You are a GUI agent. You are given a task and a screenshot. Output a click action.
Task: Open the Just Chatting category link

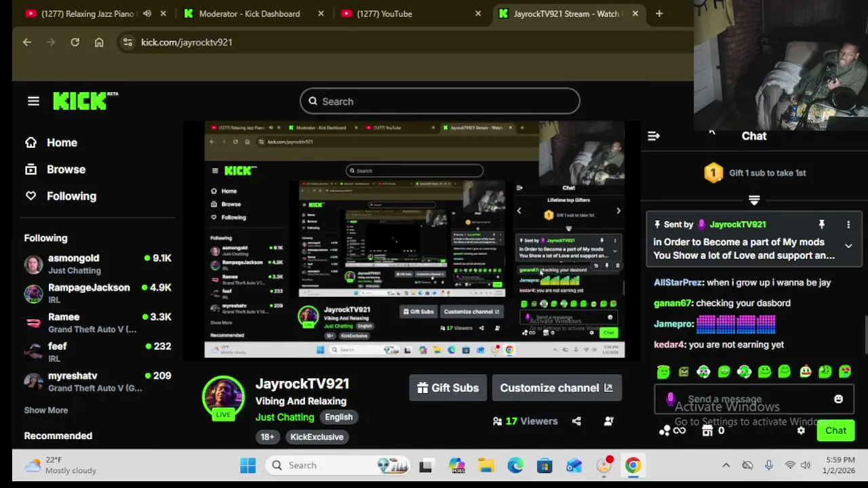(285, 417)
